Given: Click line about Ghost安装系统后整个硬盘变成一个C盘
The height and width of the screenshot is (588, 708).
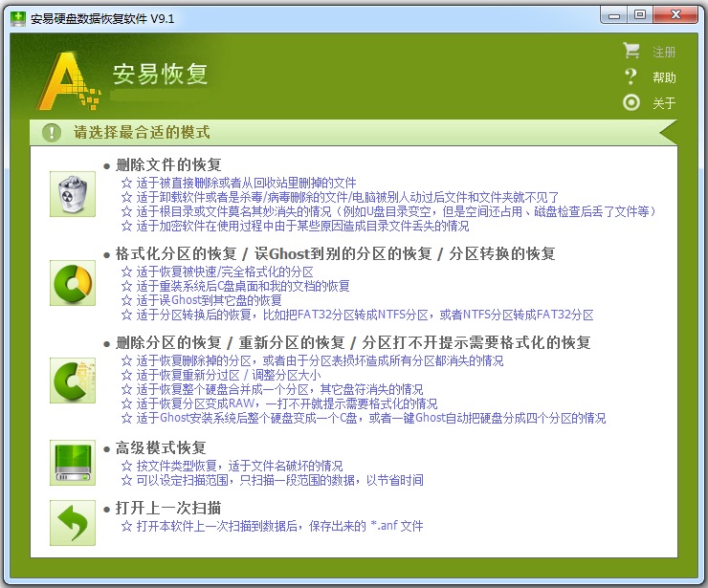Looking at the screenshot, I should [x=370, y=419].
